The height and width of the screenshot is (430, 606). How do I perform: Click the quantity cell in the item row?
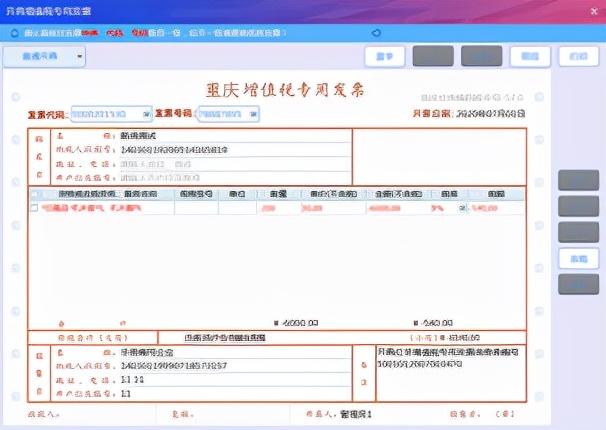click(278, 208)
